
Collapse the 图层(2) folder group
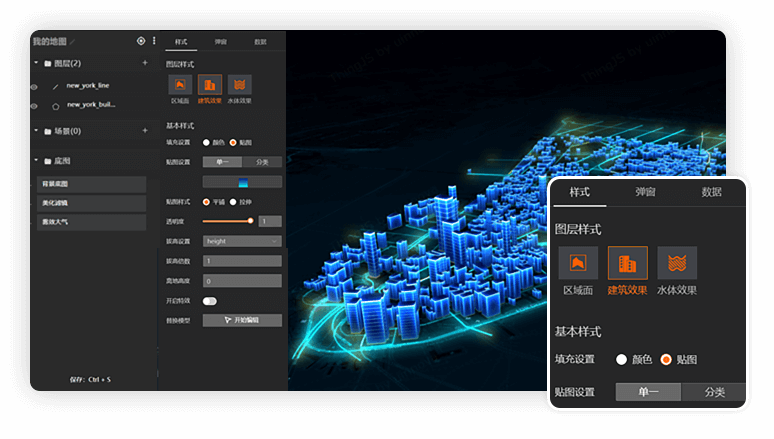[x=36, y=63]
